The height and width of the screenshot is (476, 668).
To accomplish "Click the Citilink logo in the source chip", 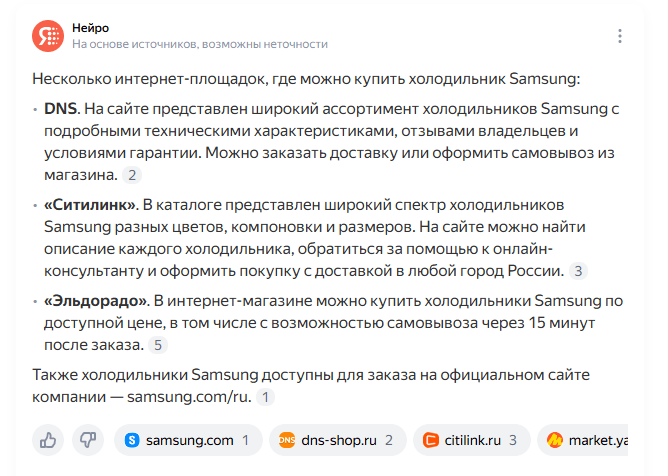I will [x=431, y=440].
